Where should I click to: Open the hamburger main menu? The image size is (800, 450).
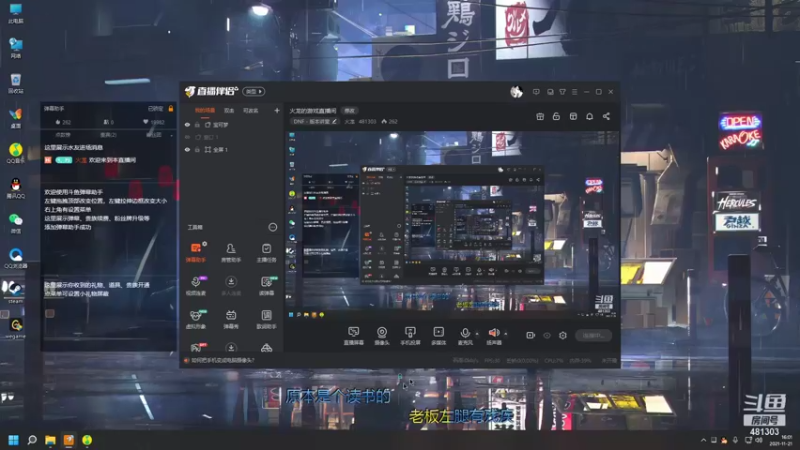click(x=574, y=92)
